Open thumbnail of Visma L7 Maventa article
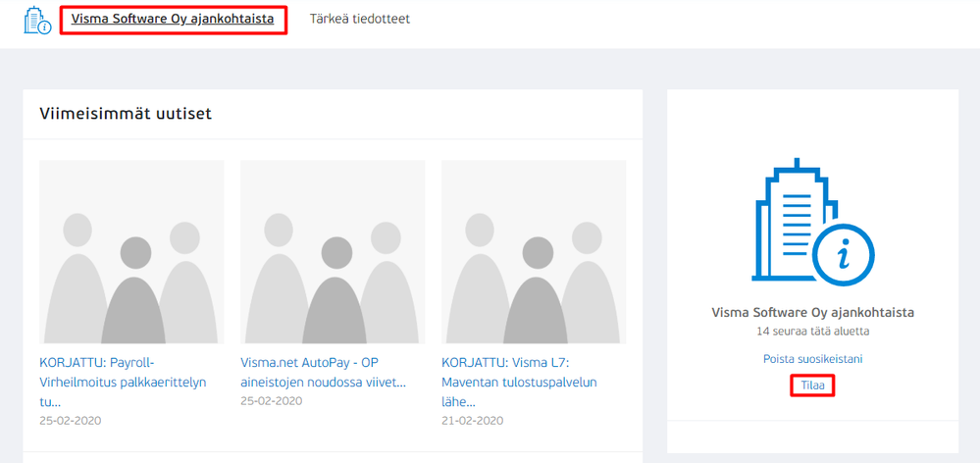This screenshot has width=980, height=463. (x=534, y=252)
